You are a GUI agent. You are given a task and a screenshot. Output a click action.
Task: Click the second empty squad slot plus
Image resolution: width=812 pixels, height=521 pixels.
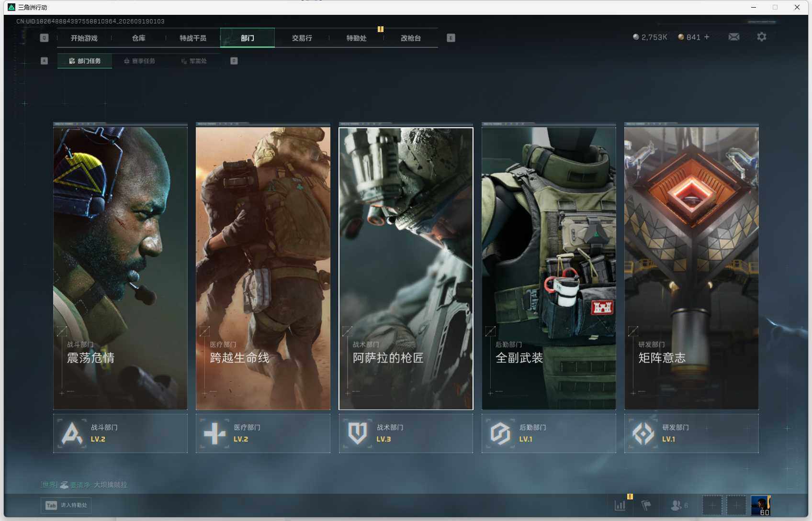click(x=736, y=505)
